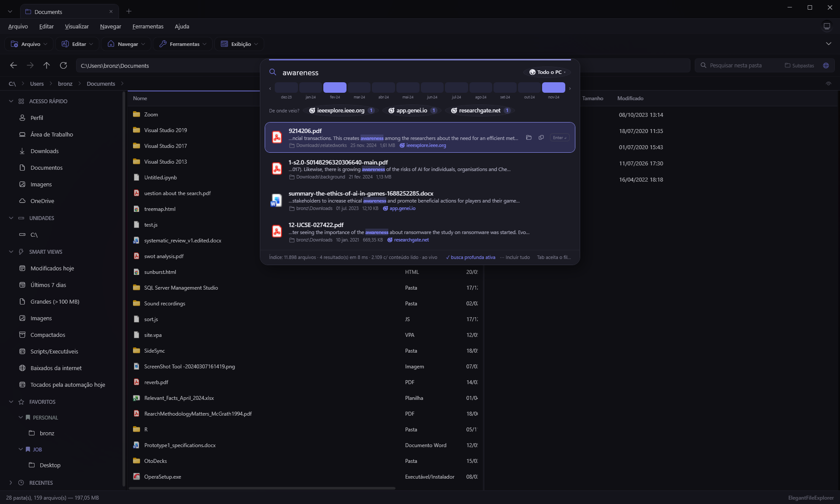The width and height of the screenshot is (840, 504).
Task: Collapse the Favoritos section
Action: tap(11, 402)
